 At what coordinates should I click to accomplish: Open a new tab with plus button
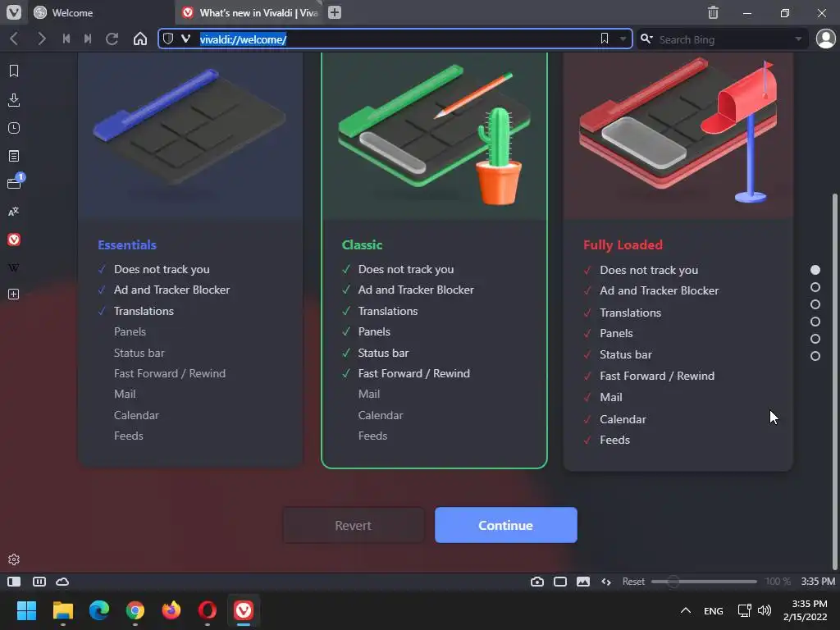335,12
